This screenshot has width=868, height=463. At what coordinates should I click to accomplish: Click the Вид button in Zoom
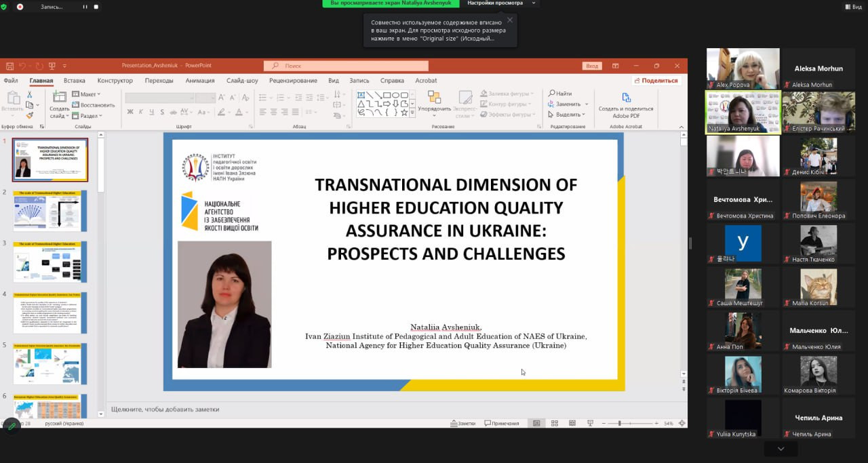(x=852, y=7)
